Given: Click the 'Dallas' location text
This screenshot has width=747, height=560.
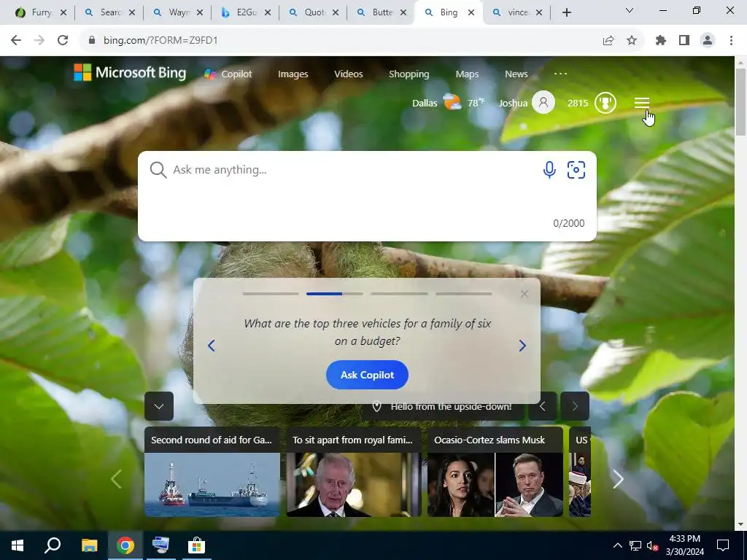Looking at the screenshot, I should tap(425, 103).
